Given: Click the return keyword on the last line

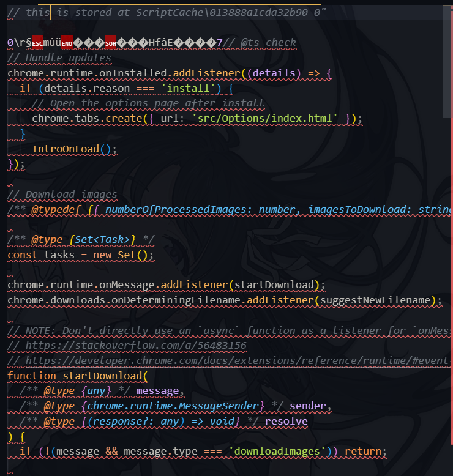Looking at the screenshot, I should coord(363,452).
